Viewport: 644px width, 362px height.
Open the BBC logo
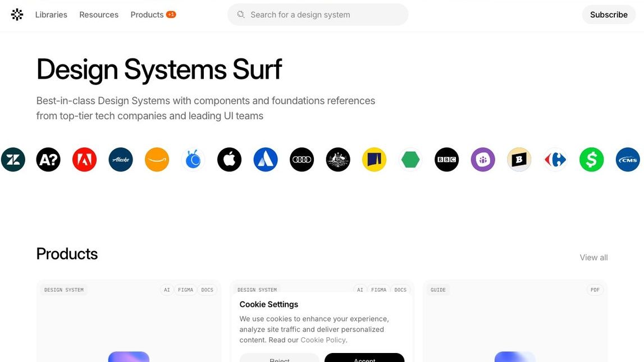(447, 160)
